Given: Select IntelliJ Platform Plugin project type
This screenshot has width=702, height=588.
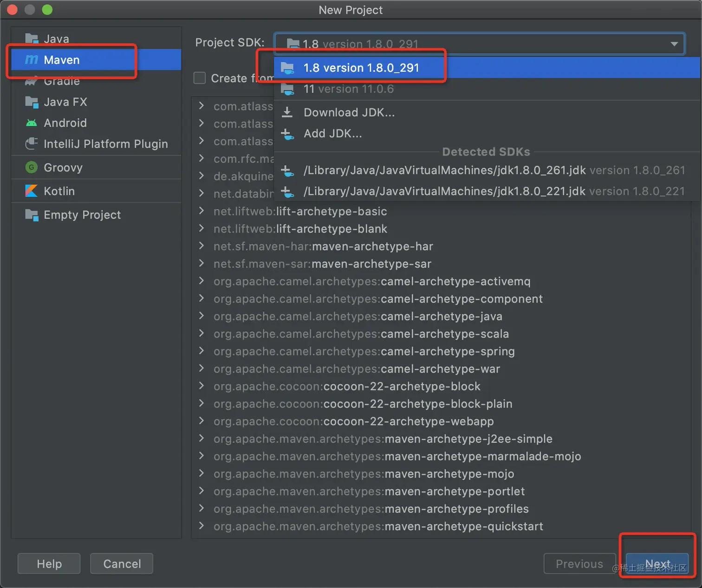Looking at the screenshot, I should point(96,144).
